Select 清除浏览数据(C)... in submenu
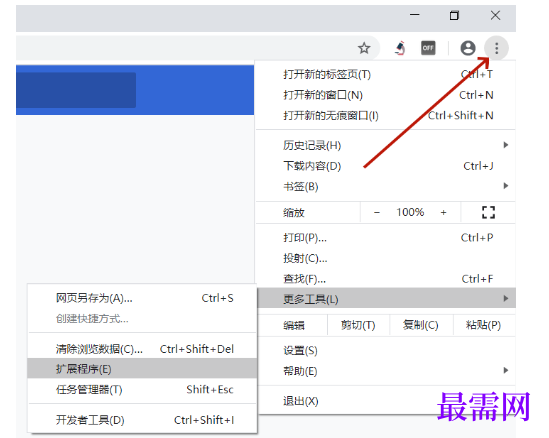The height and width of the screenshot is (438, 549). pyautogui.click(x=142, y=349)
